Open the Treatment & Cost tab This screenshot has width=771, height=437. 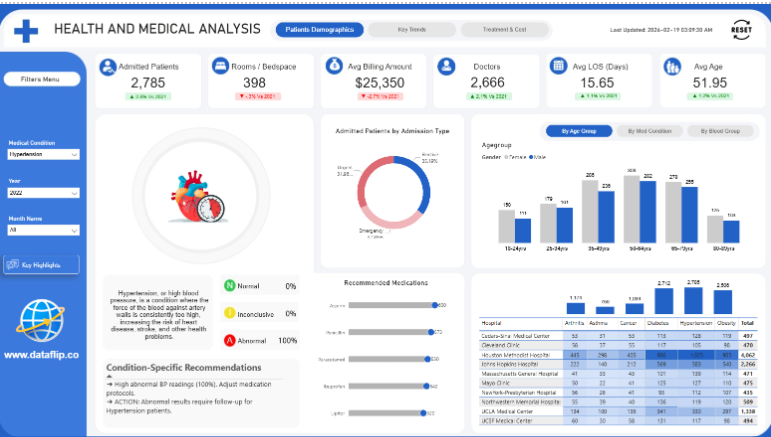[x=506, y=30]
